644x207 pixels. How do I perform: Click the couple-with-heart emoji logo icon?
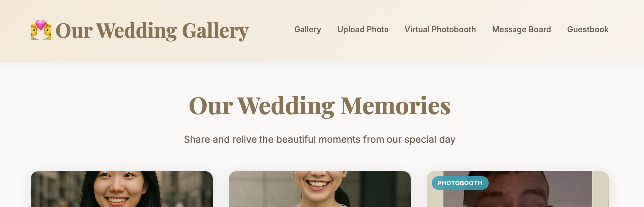click(41, 30)
